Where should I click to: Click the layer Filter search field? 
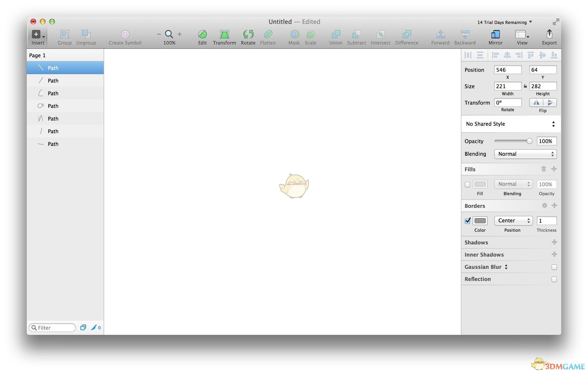coord(52,328)
